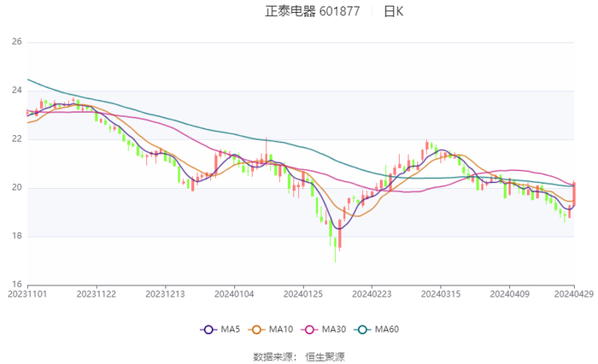Select the 日K chart period label
Image resolution: width=598 pixels, height=364 pixels.
[x=394, y=12]
